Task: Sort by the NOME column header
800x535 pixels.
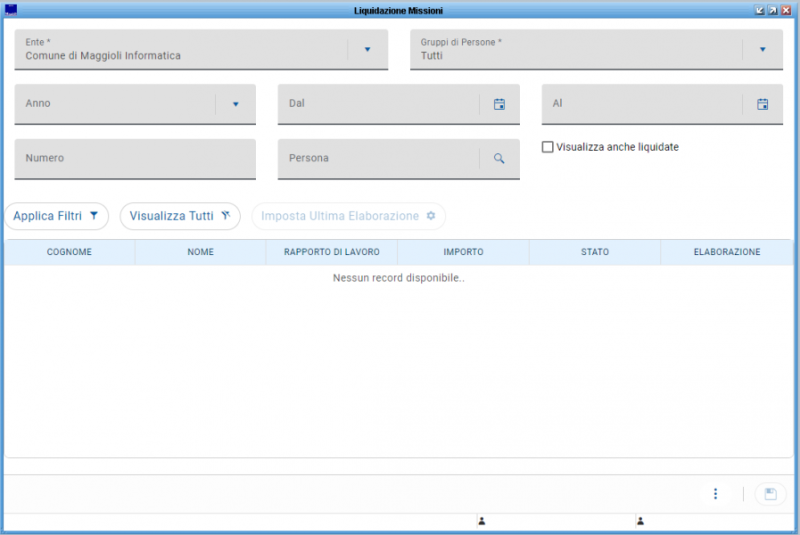Action: 201,252
